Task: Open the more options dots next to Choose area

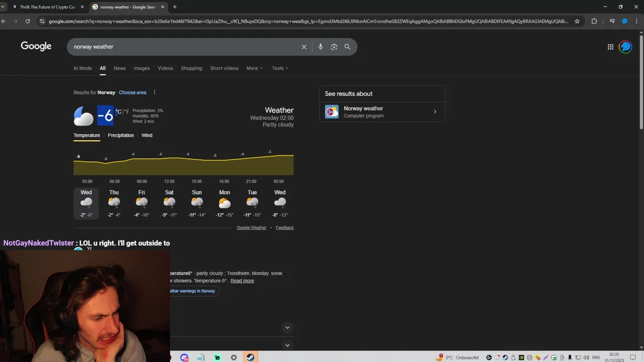Action: pos(154,93)
